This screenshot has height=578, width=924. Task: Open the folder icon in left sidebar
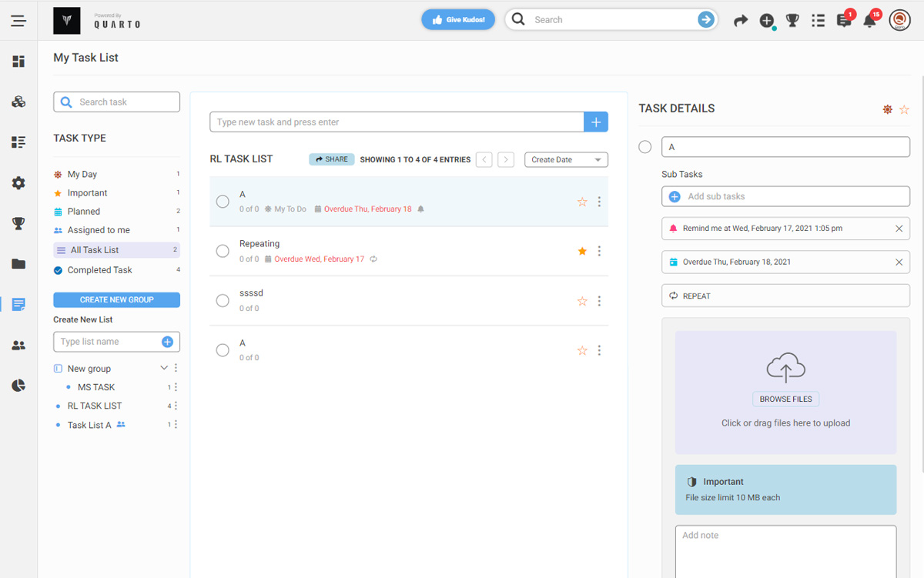[18, 264]
